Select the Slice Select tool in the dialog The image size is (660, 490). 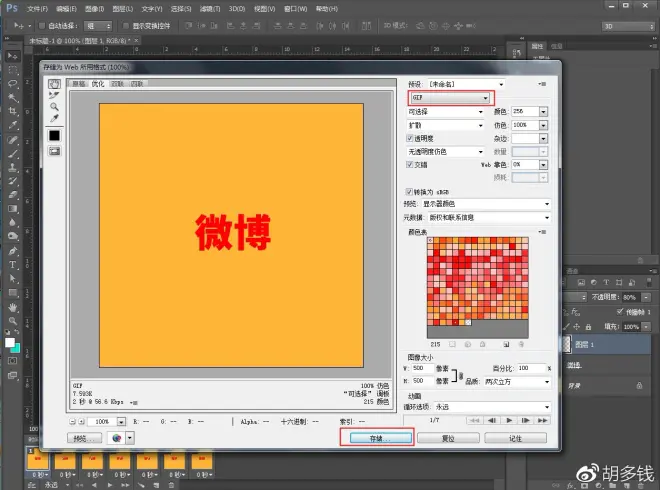(x=54, y=96)
